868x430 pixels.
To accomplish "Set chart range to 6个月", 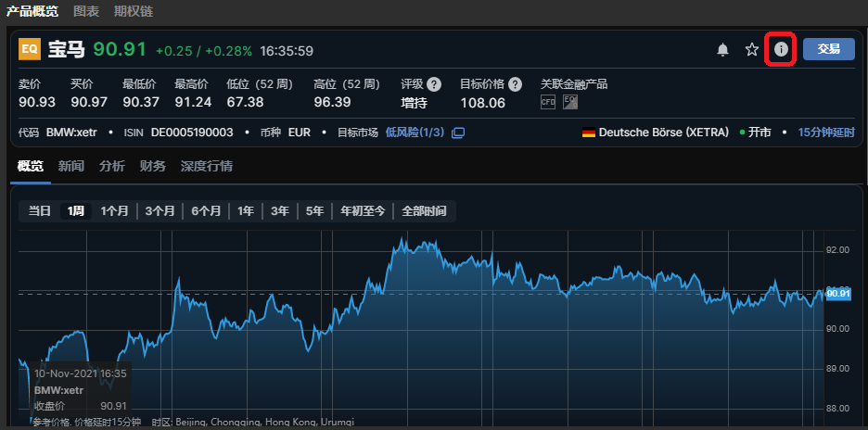I will pyautogui.click(x=206, y=211).
